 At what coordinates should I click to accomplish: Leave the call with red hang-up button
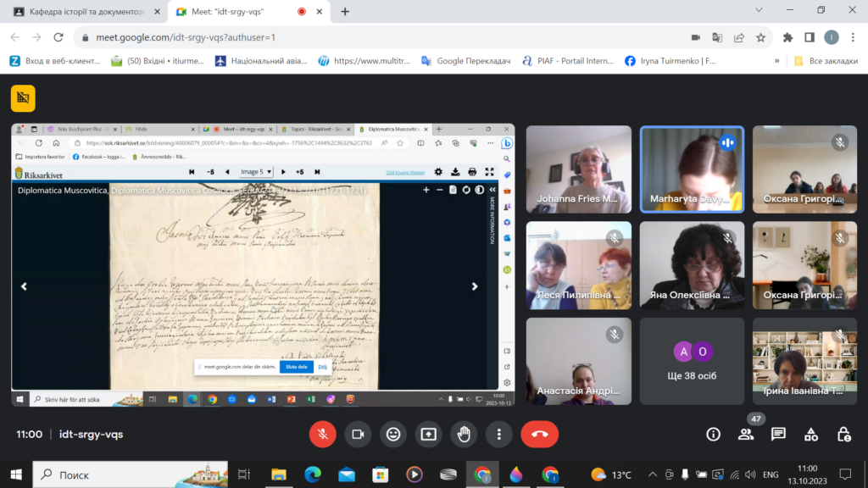(539, 434)
